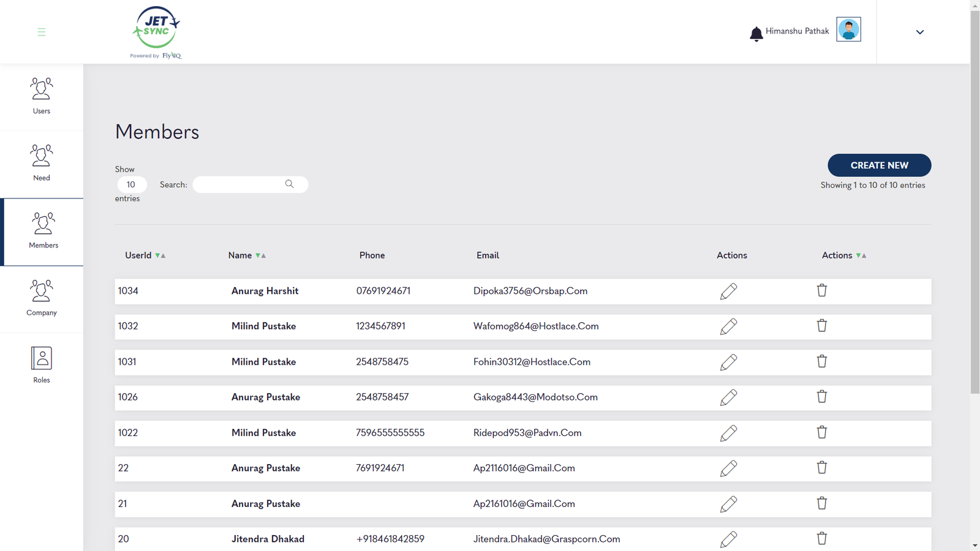The height and width of the screenshot is (551, 980).
Task: Open the Users sidebar section
Action: point(42,97)
